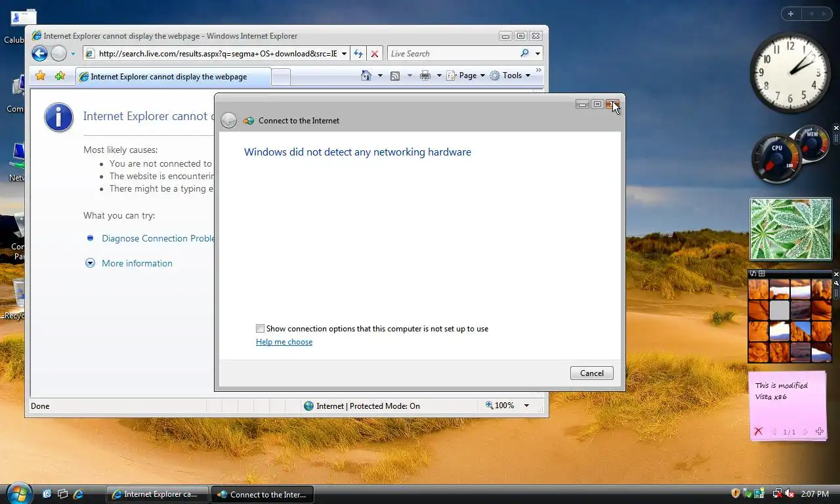Click the Slide Show leaf photo gadget

tap(790, 229)
